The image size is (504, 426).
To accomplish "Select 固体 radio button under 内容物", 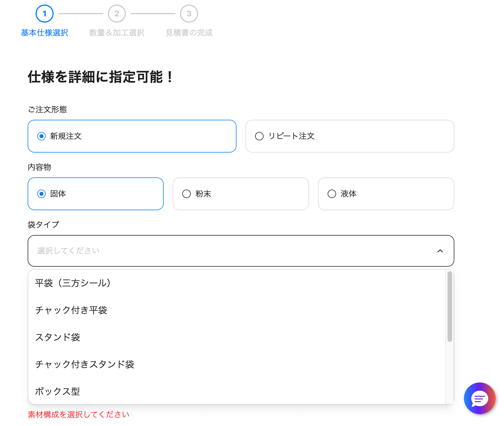I will pos(42,194).
